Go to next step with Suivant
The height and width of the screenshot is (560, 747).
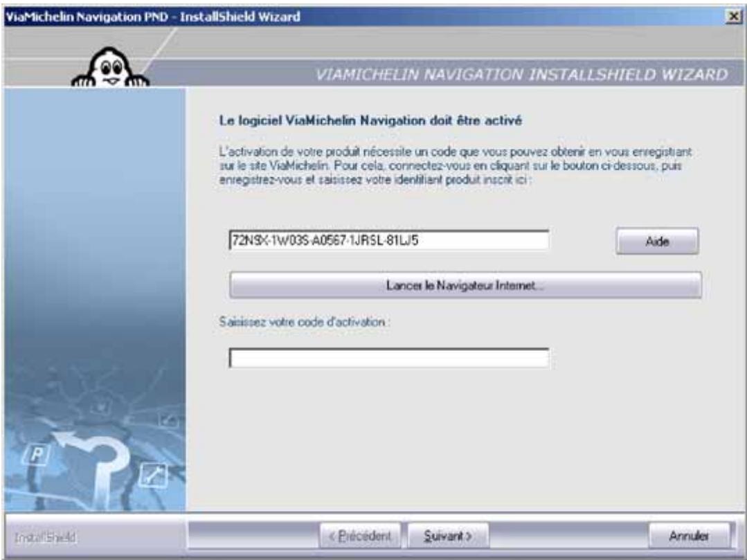(x=448, y=536)
